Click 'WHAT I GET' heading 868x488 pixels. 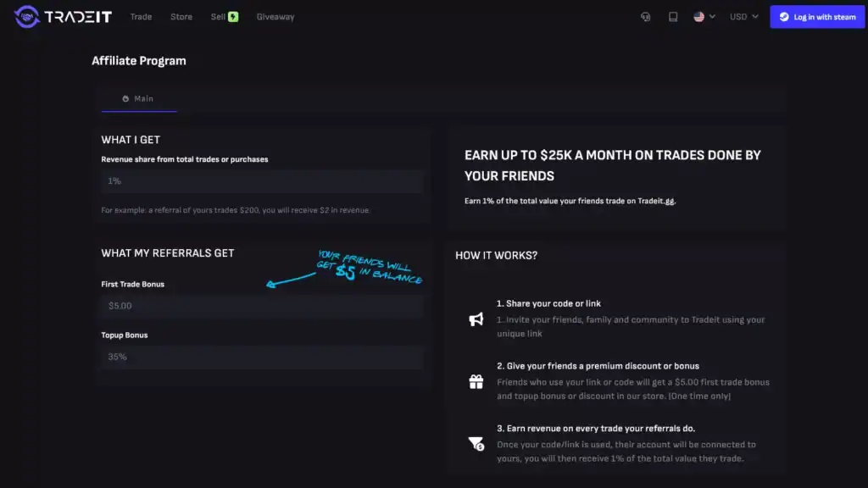(131, 140)
